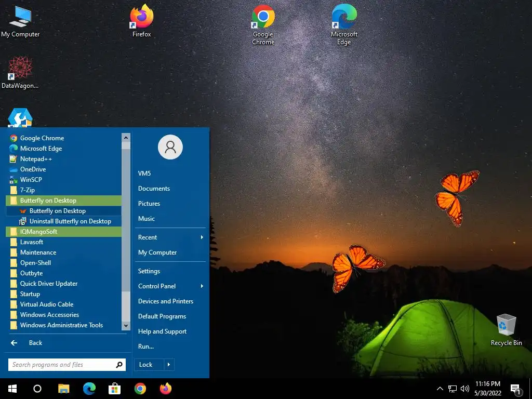Image resolution: width=532 pixels, height=399 pixels.
Task: Open Microsoft Store from the taskbar
Action: pos(115,389)
